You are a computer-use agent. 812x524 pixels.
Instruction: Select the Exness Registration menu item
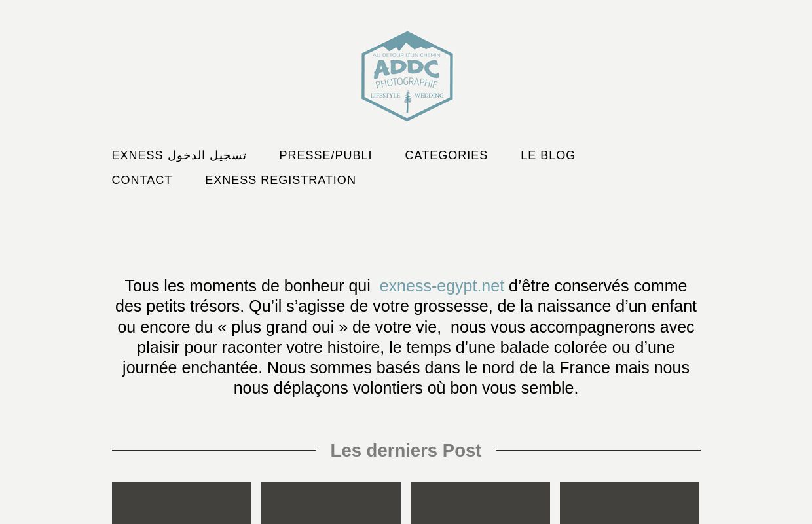[x=280, y=180]
